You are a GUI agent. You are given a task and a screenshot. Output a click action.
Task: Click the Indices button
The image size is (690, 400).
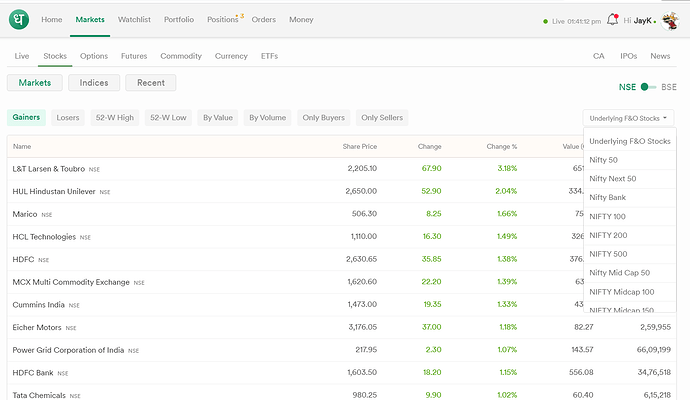(x=94, y=83)
